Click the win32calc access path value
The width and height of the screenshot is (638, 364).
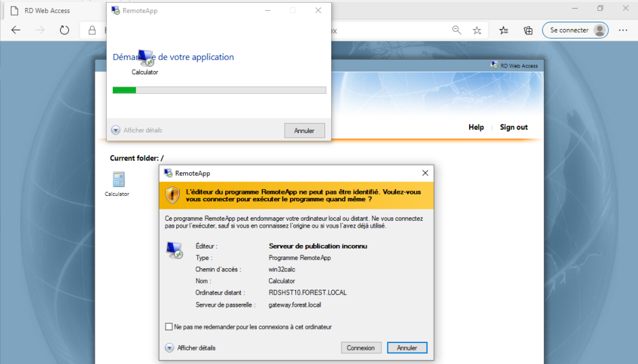tap(282, 269)
